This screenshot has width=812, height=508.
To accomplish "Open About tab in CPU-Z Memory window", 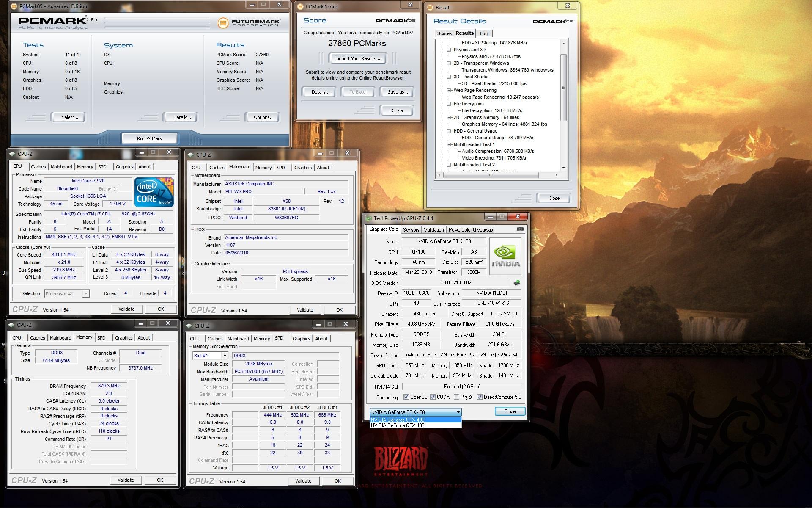I will (x=144, y=338).
